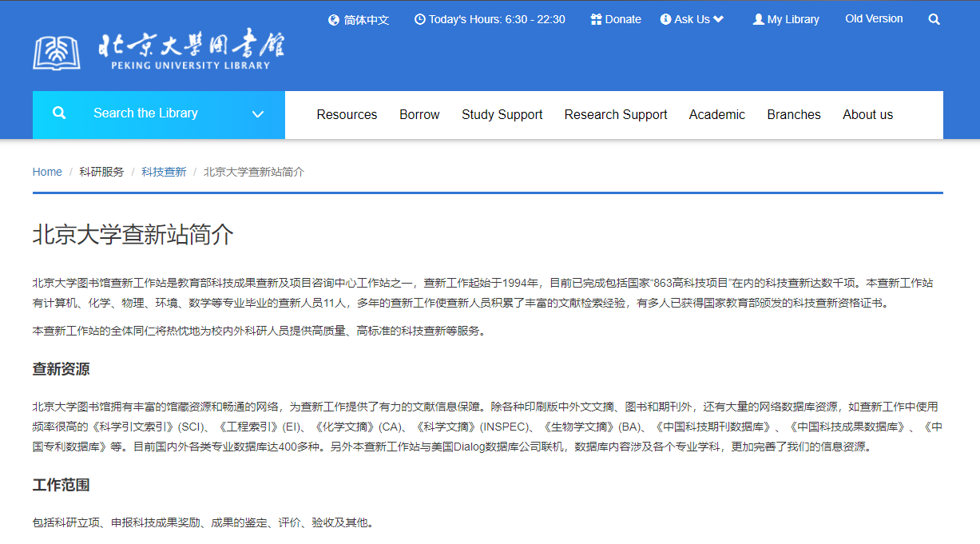Go to the Old Version link
This screenshot has width=980, height=544.
click(874, 18)
